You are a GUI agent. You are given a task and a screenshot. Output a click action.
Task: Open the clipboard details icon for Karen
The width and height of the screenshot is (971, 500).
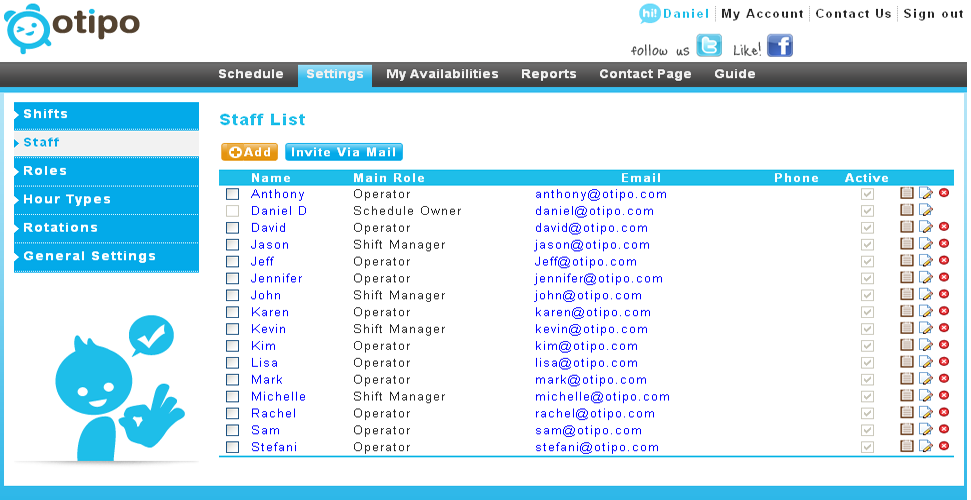pos(907,312)
